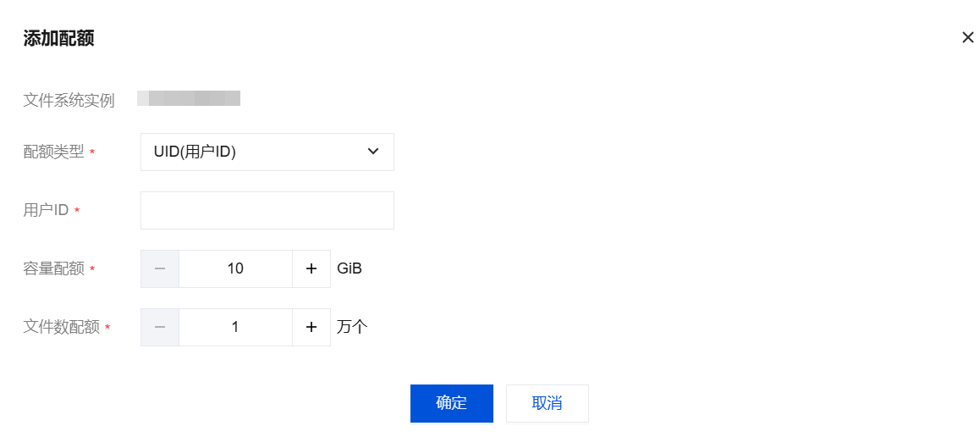Click the 文件数配额 value field showing 1
The height and width of the screenshot is (437, 980).
pos(235,327)
